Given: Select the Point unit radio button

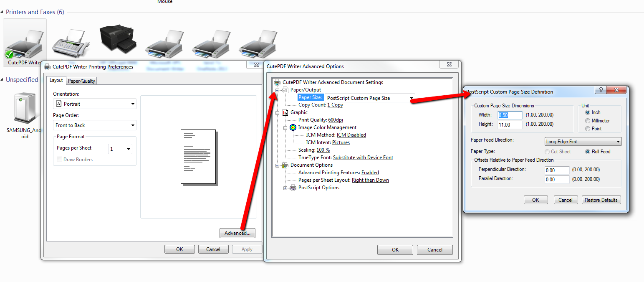Looking at the screenshot, I should pyautogui.click(x=588, y=129).
